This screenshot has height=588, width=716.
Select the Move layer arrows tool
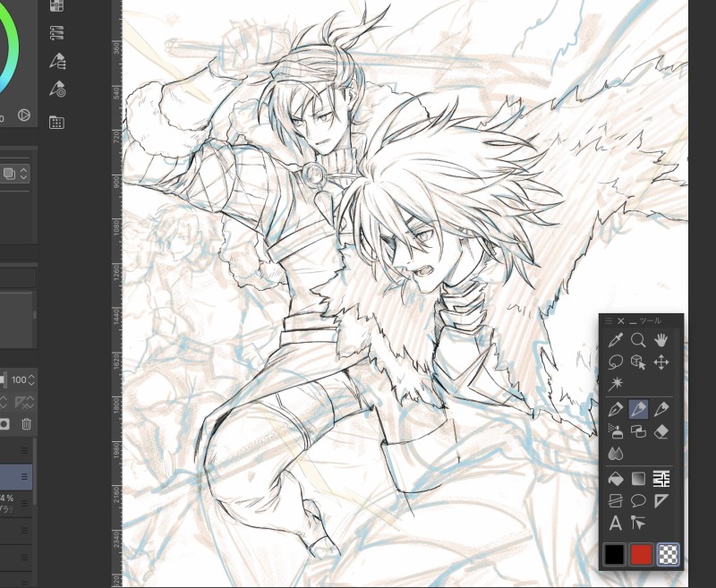point(661,362)
